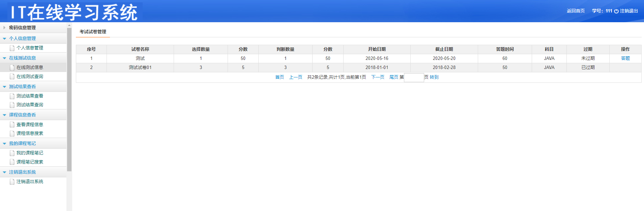
Task: Click end date 2018-02-28 cell
Action: pyautogui.click(x=444, y=67)
